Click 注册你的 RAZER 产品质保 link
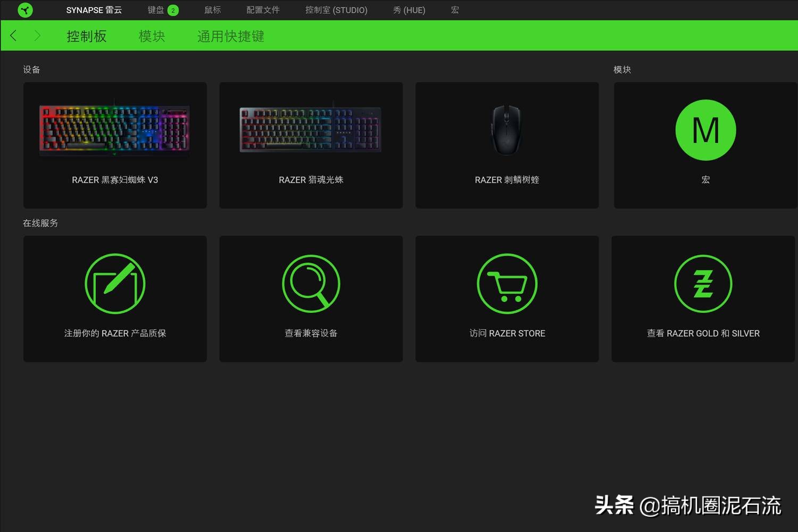798x532 pixels. click(x=115, y=333)
